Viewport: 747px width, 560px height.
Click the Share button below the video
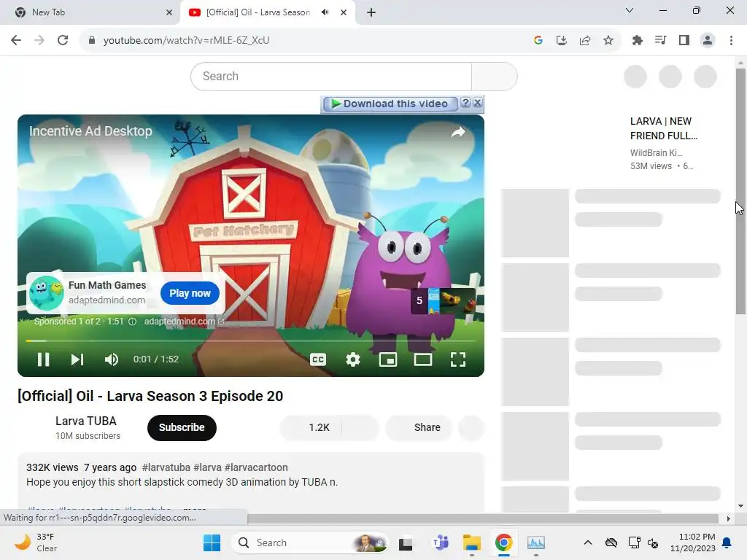[419, 427]
